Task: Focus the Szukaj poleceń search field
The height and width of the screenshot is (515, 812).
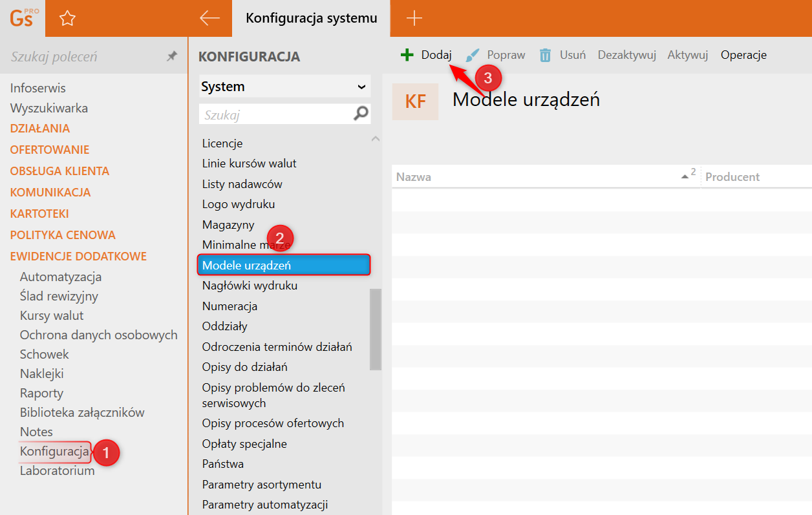Action: (x=85, y=56)
